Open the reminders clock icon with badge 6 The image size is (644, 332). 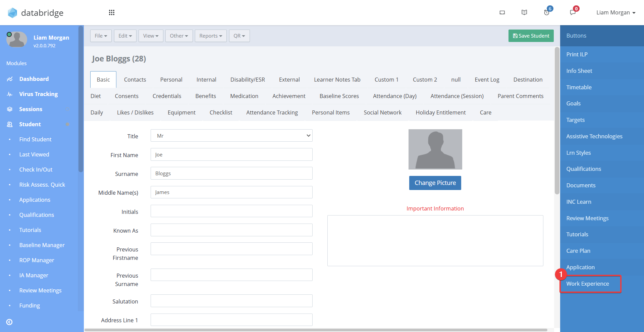click(547, 12)
